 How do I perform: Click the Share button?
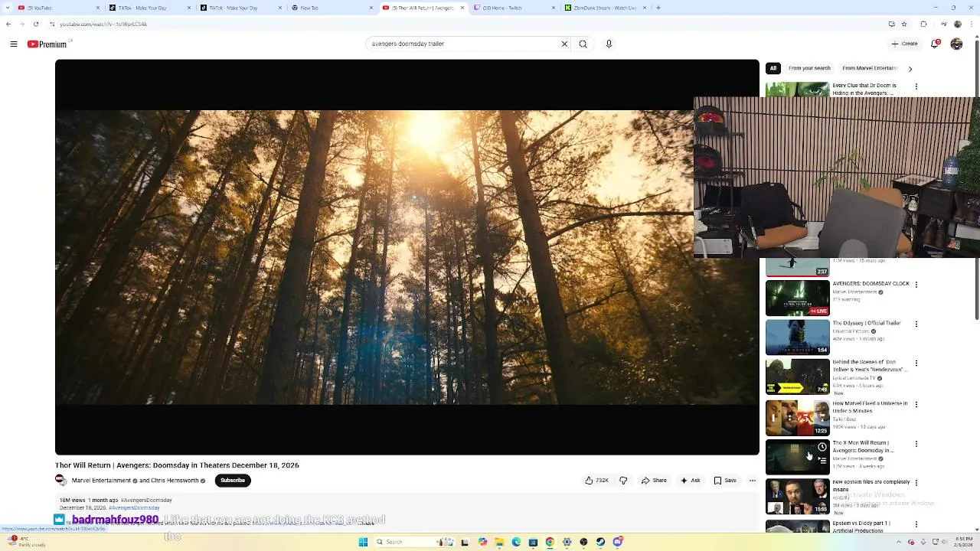pyautogui.click(x=654, y=481)
